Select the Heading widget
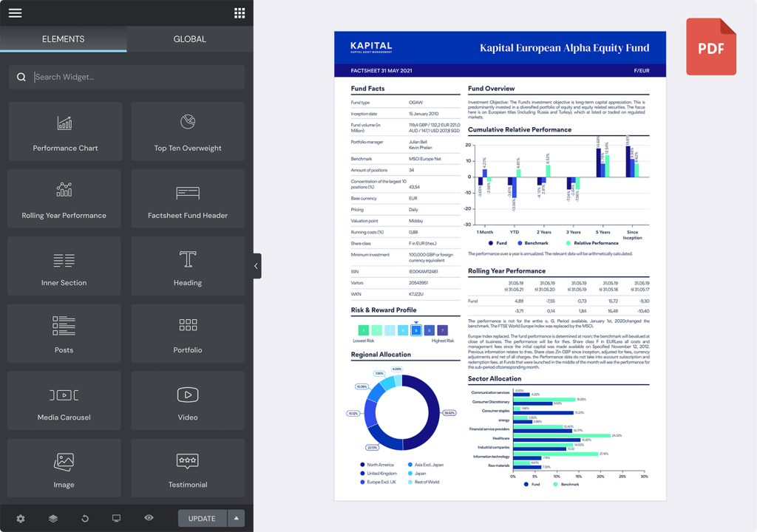This screenshot has width=757, height=532. 188,266
